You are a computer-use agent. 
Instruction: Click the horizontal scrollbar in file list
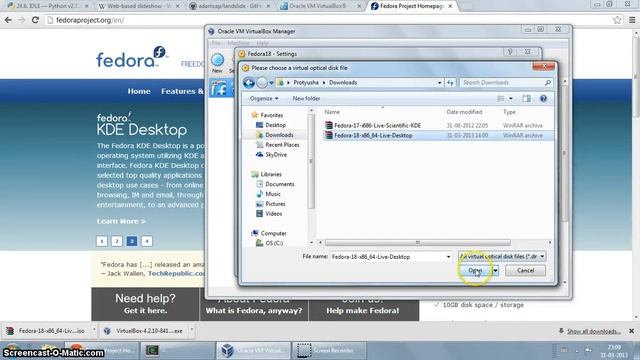pyautogui.click(x=418, y=242)
